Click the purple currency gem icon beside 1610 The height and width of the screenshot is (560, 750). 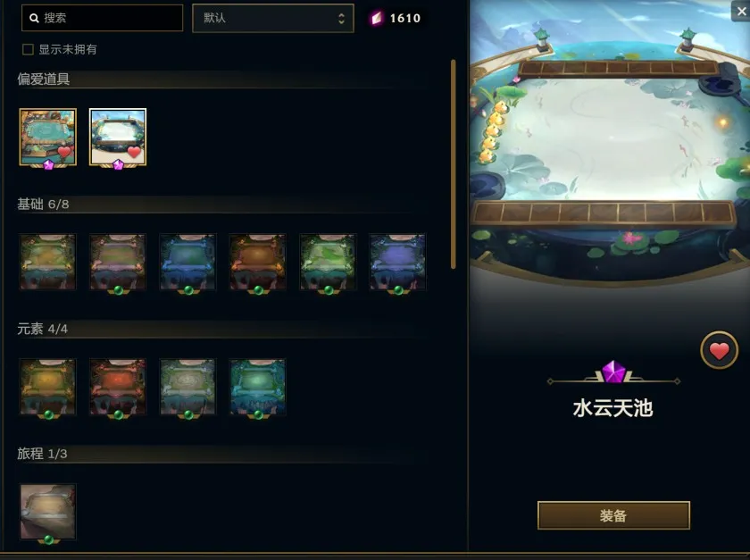[x=377, y=18]
